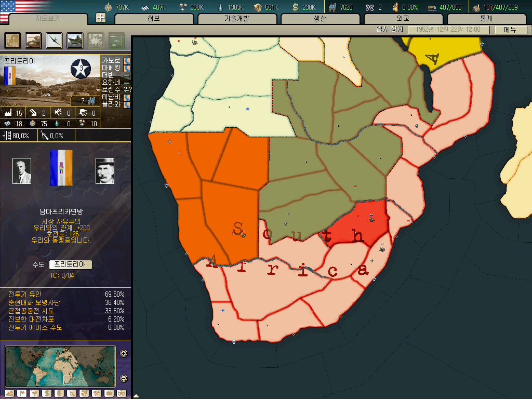Click the IC: 0/84 value
Screen dimensions: 532x399
pos(62,275)
